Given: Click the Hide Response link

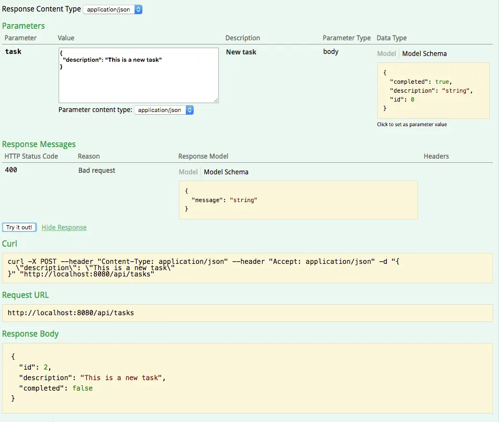Looking at the screenshot, I should (64, 228).
